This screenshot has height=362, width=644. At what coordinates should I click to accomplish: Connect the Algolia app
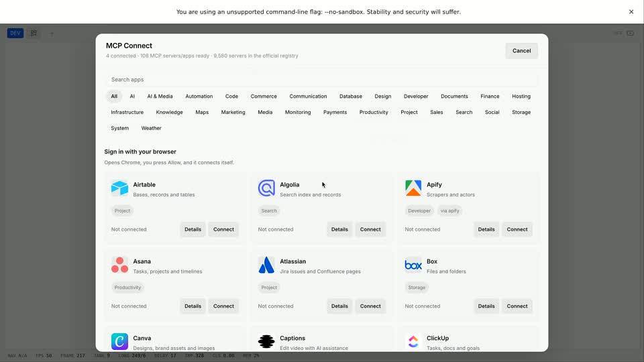pyautogui.click(x=370, y=229)
